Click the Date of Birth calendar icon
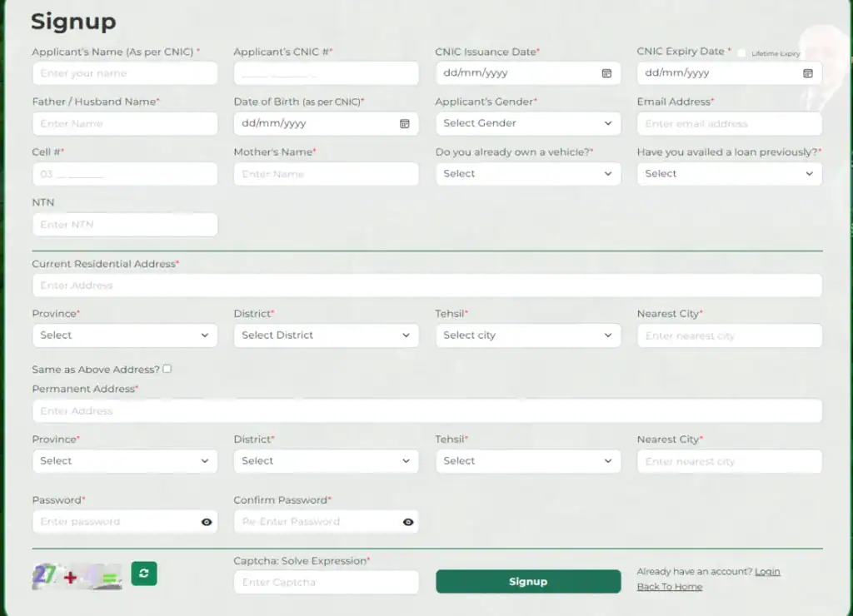The image size is (853, 616). coord(405,124)
